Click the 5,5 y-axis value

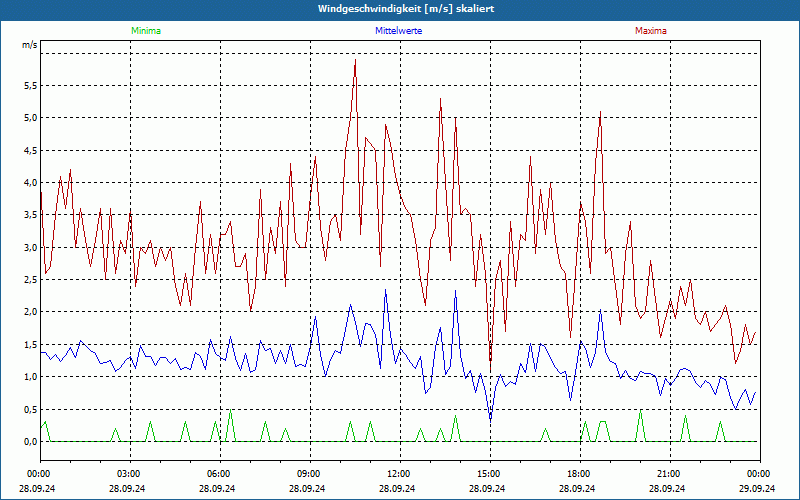pyautogui.click(x=31, y=86)
